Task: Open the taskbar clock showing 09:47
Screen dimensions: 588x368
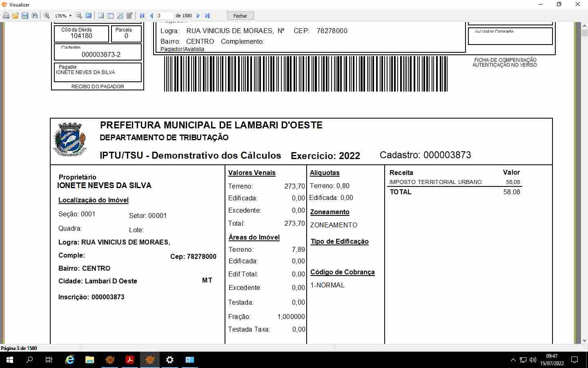Action: [x=552, y=360]
